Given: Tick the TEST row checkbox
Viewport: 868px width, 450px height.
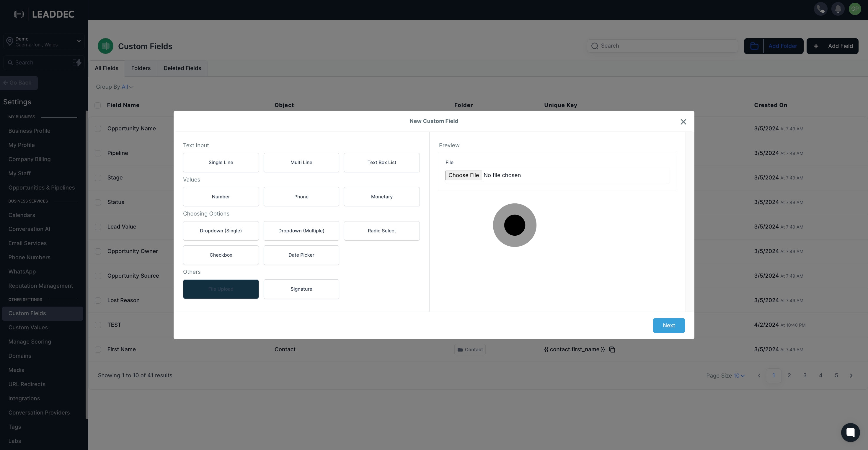Looking at the screenshot, I should pyautogui.click(x=98, y=325).
